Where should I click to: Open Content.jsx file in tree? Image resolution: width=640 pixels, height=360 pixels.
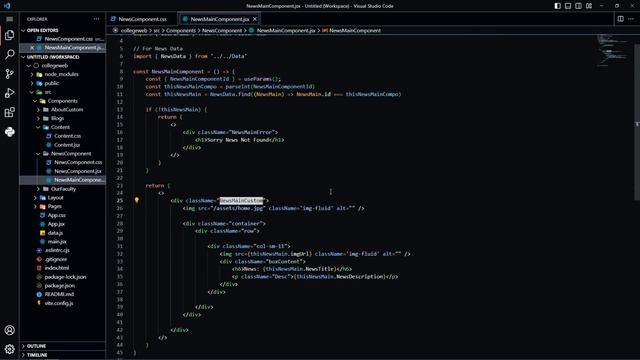[67, 145]
